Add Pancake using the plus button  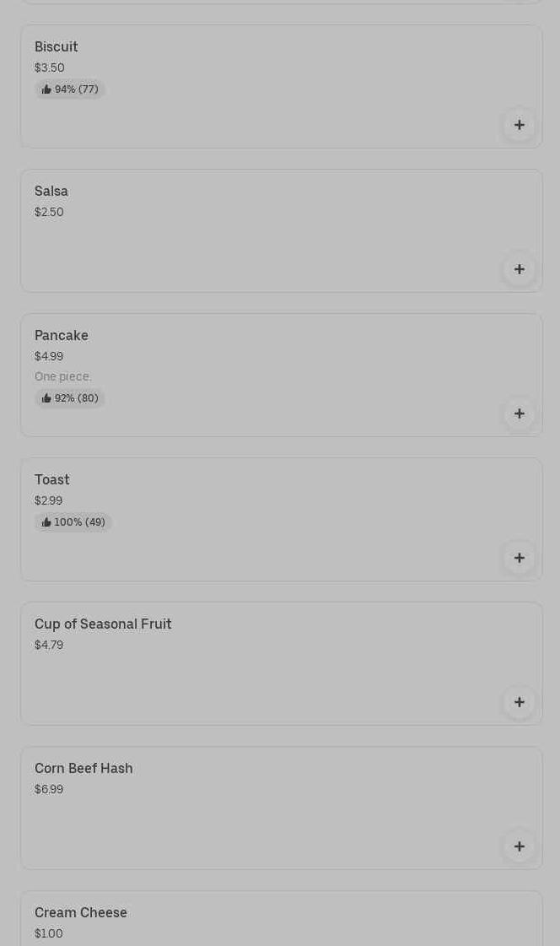[519, 414]
